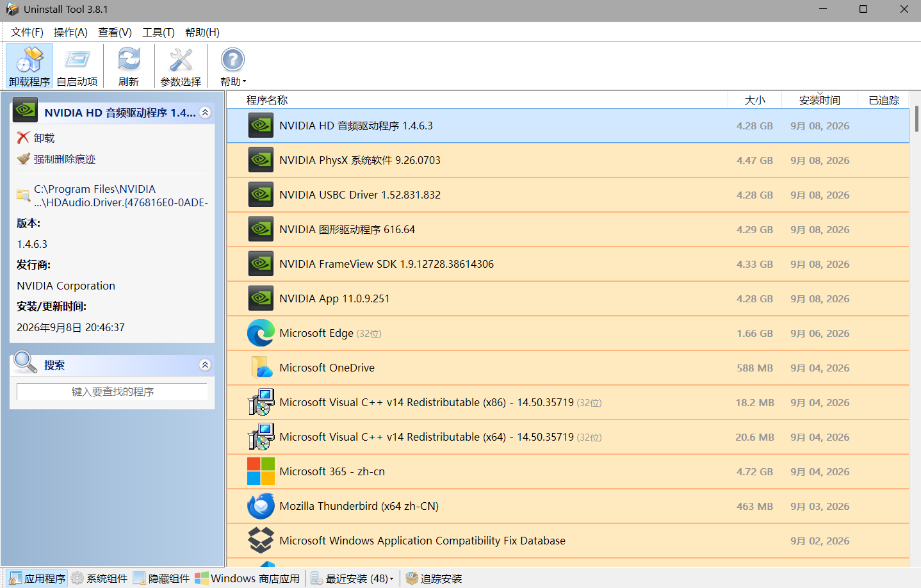Click the Visual C++ (x64) installer icon
Viewport: 921px width, 588px height.
(x=261, y=437)
